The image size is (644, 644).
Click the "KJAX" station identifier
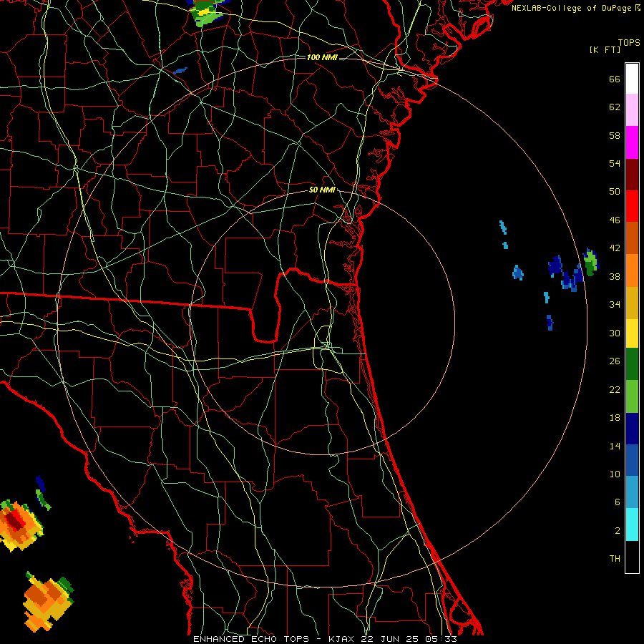click(x=341, y=639)
